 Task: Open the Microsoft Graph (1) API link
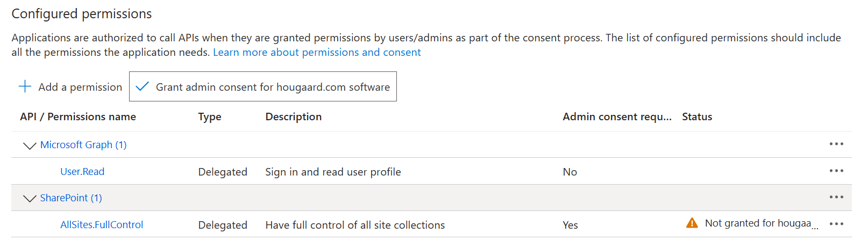(83, 144)
